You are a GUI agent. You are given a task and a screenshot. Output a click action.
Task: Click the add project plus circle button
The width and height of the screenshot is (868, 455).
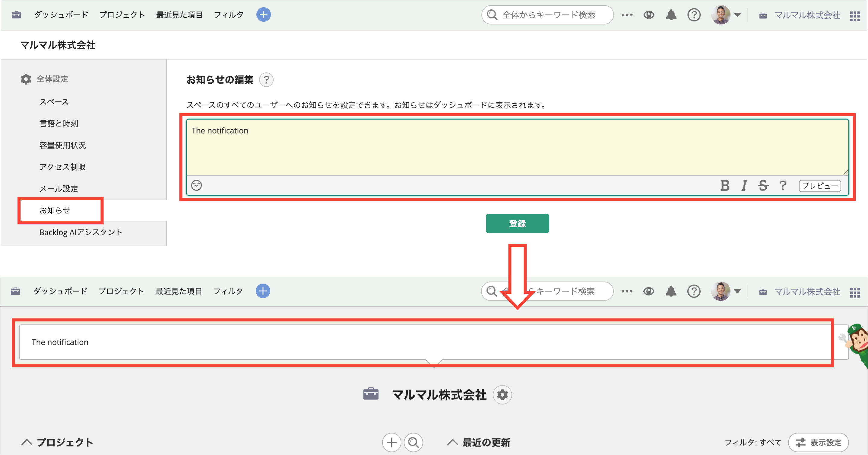tap(391, 442)
